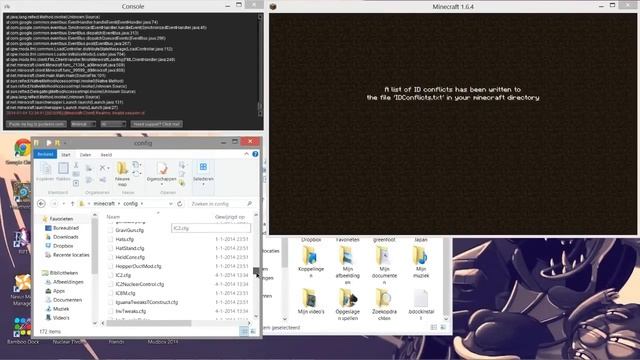Tick checkbox next to HopperDuctMod.cfg
Image resolution: width=640 pixels, height=360 pixels.
110,266
